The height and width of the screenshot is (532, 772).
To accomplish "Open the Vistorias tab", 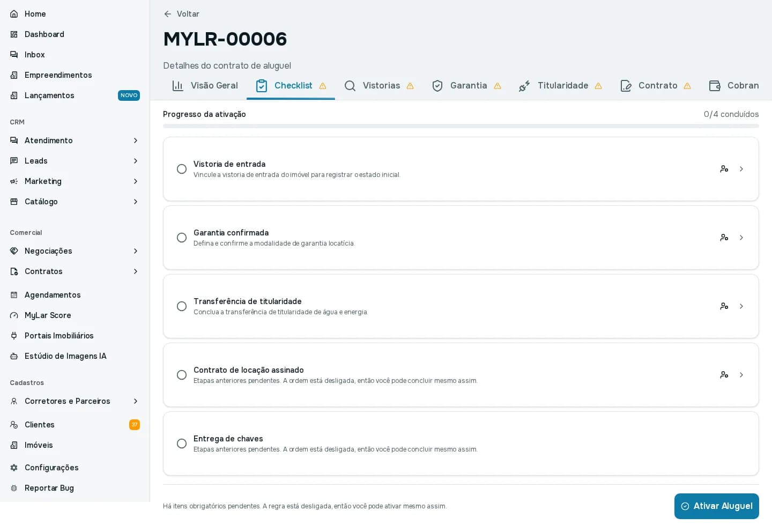I will click(379, 86).
